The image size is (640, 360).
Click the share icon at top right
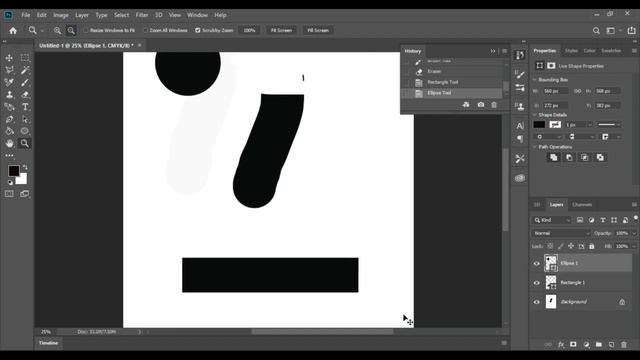[x=631, y=31]
